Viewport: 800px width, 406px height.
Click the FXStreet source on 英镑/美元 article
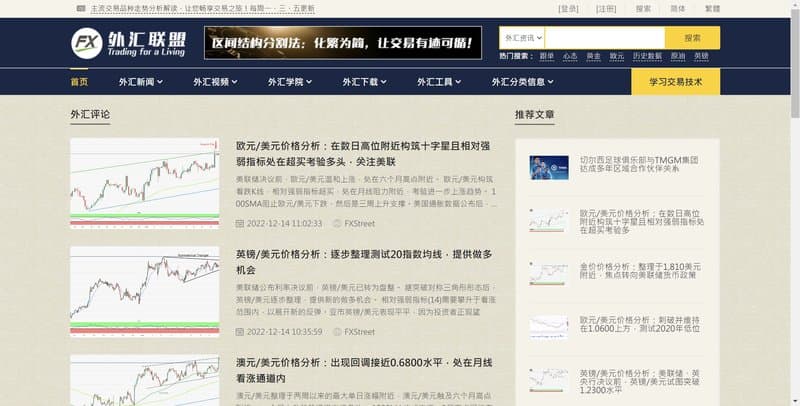359,332
